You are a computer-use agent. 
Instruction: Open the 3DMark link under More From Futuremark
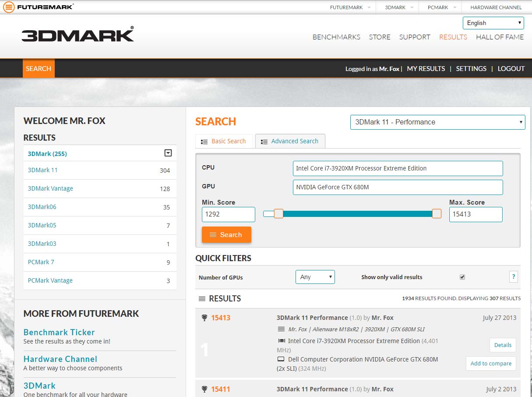39,386
